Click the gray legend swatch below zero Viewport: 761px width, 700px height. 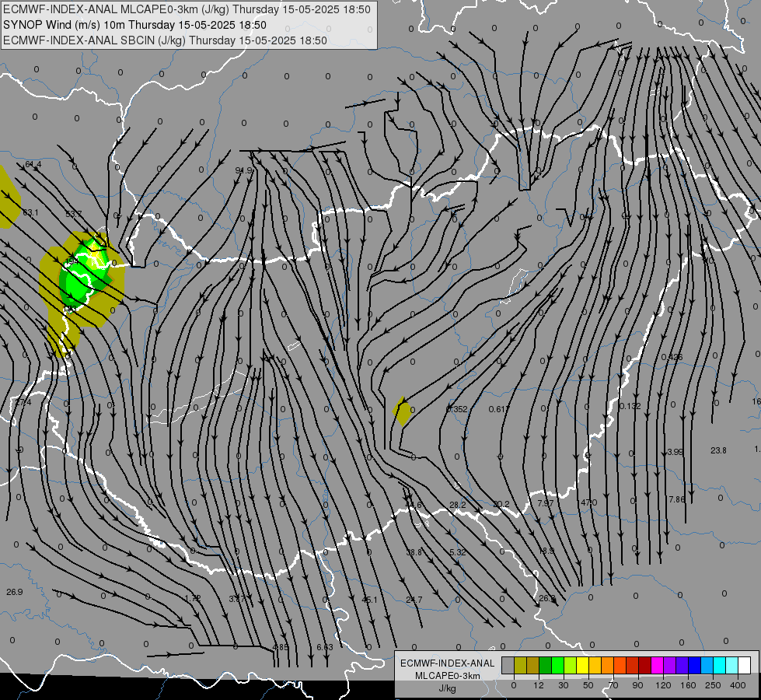508,666
